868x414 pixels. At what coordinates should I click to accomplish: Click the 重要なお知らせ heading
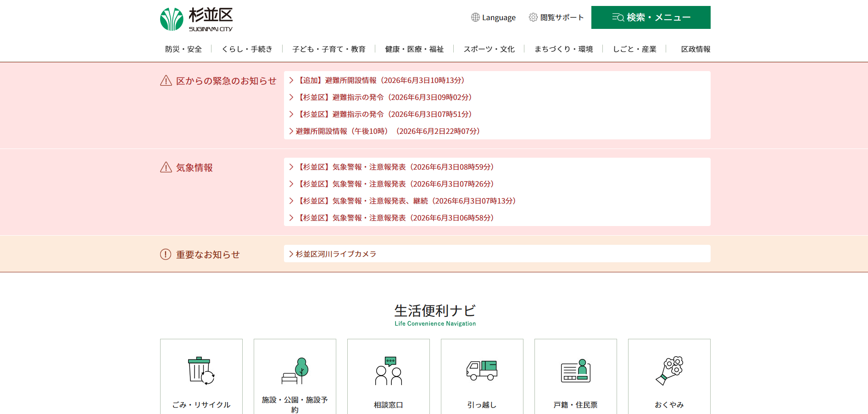coord(208,254)
